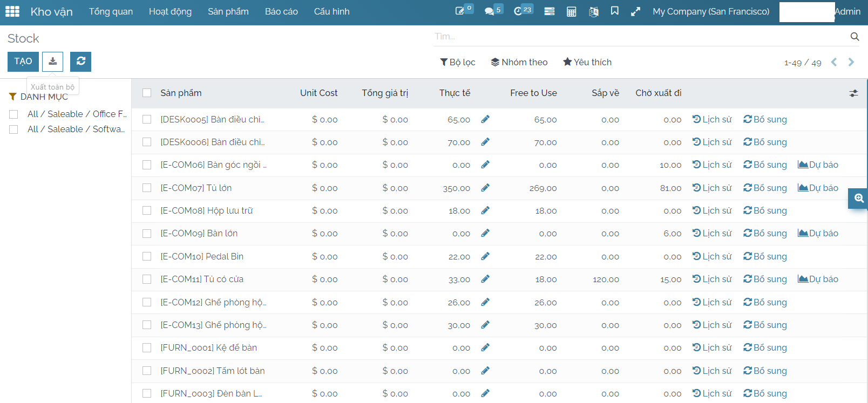Expand the Bộ lọc filter dropdown

(457, 62)
